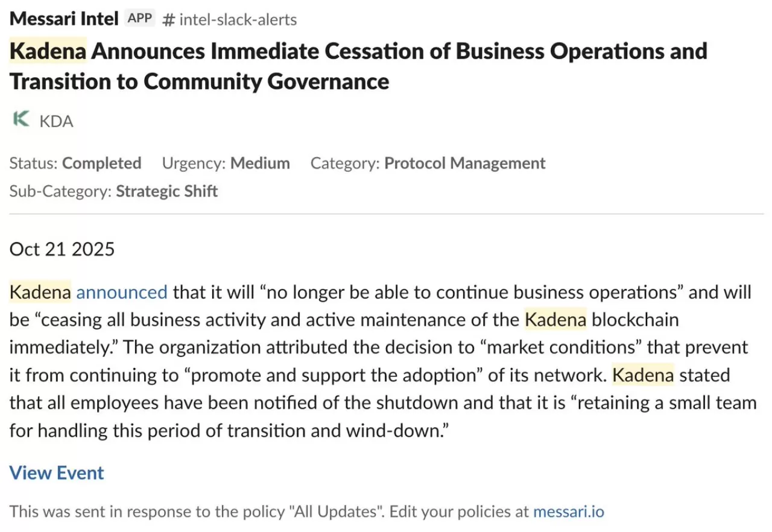Click the APP badge beside Messari Intel
772x532 pixels.
[140, 19]
